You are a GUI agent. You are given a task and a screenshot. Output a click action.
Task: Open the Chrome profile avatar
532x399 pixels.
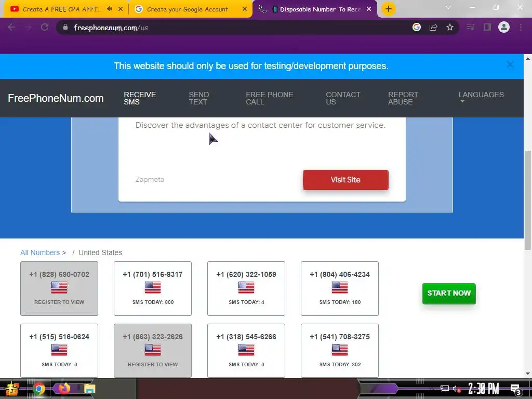(x=504, y=28)
